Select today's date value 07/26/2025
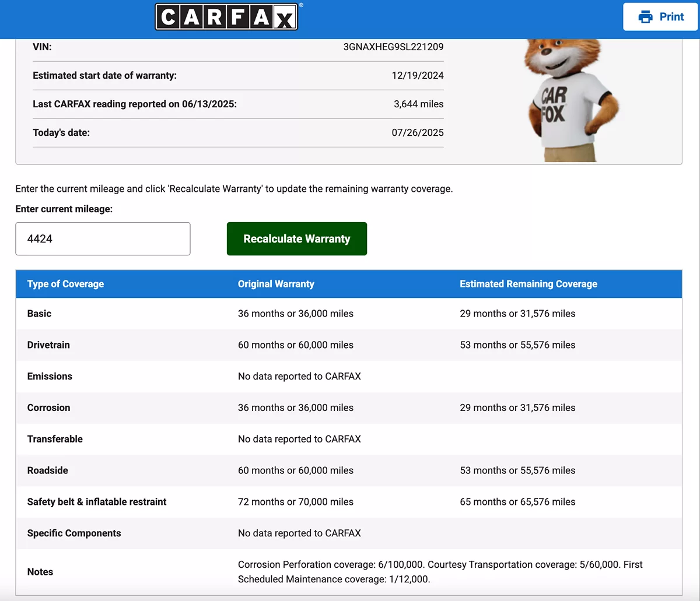The width and height of the screenshot is (700, 601). [418, 132]
